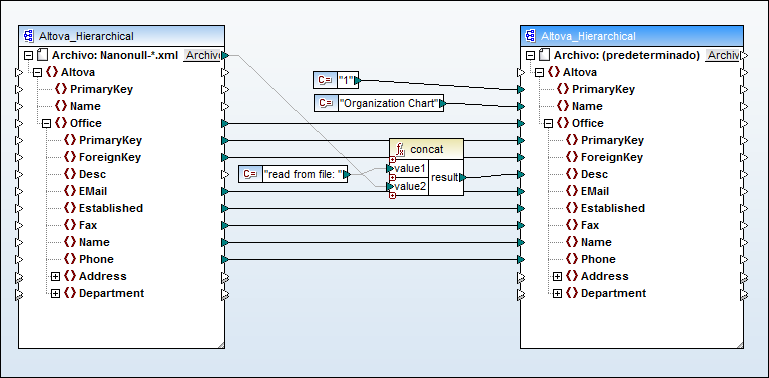
Task: Select target Established element
Action: tap(613, 208)
